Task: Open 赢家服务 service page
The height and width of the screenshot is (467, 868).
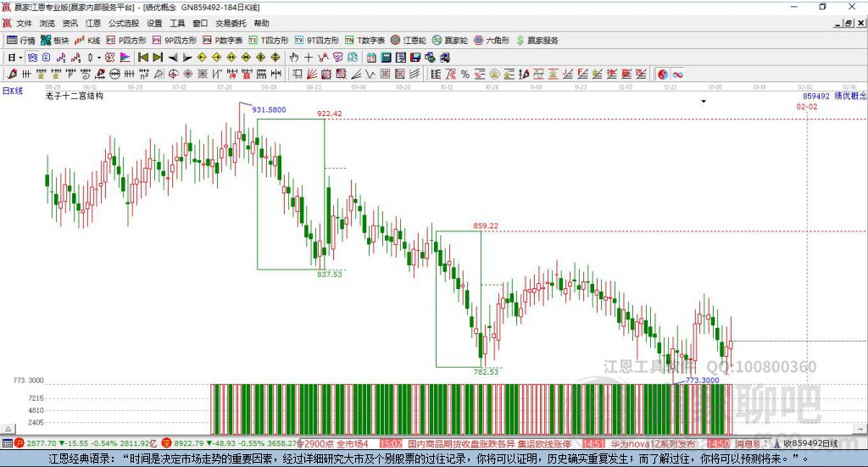Action: pos(537,41)
